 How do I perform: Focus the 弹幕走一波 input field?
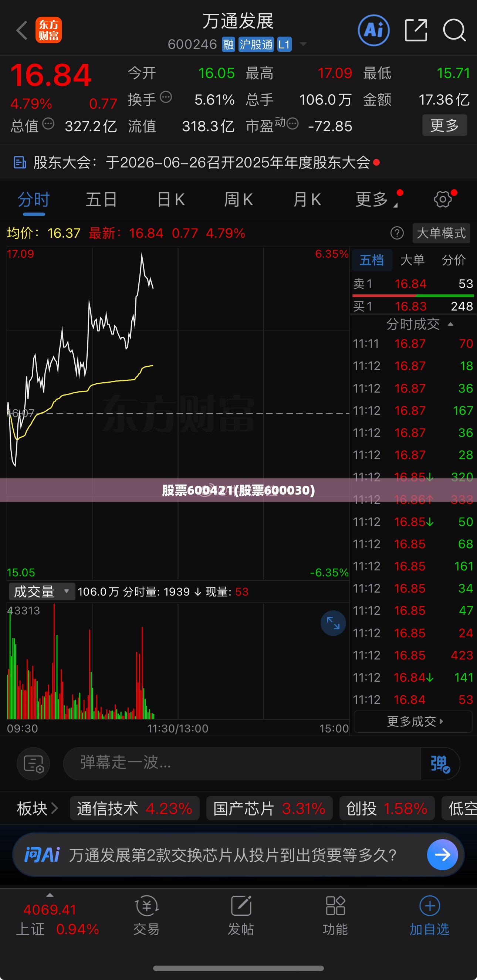242,763
